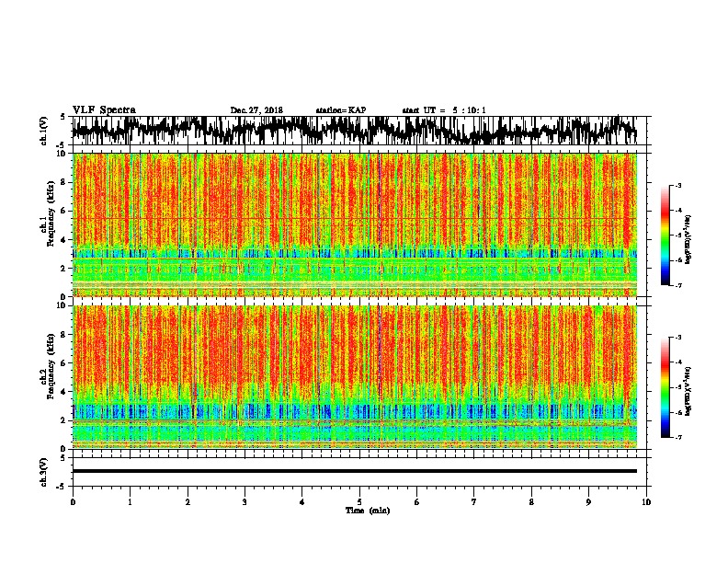Click the x-axis tick label "1"

pyautogui.click(x=130, y=501)
